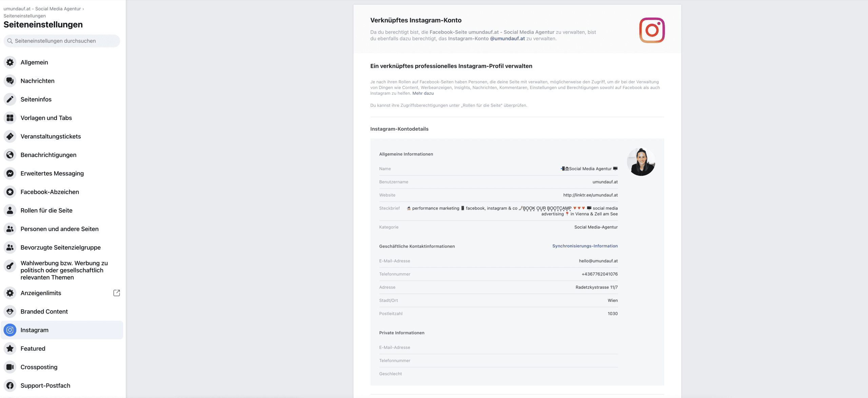This screenshot has width=868, height=398.
Task: Click the Private Informationen heading
Action: 401,333
